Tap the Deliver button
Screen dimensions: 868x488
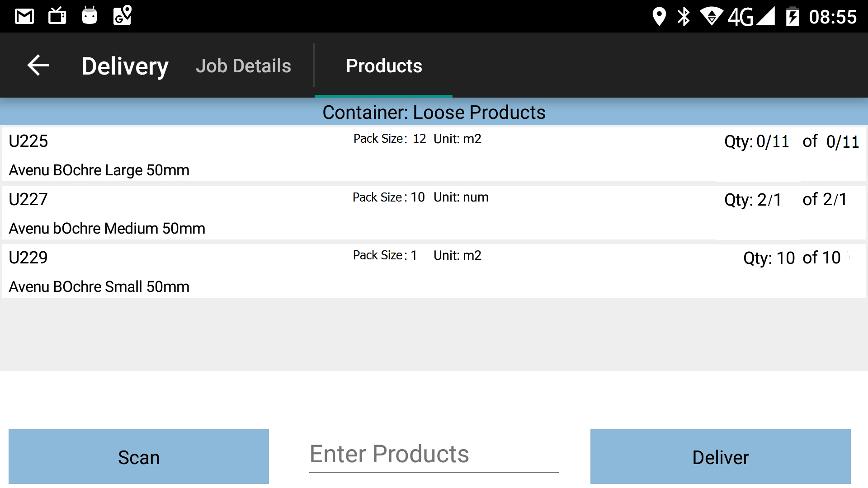tap(721, 457)
